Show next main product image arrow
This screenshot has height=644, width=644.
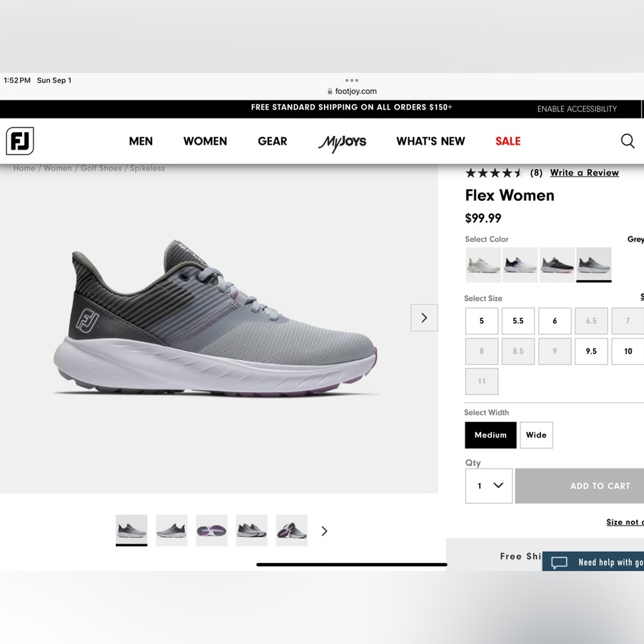tap(424, 318)
